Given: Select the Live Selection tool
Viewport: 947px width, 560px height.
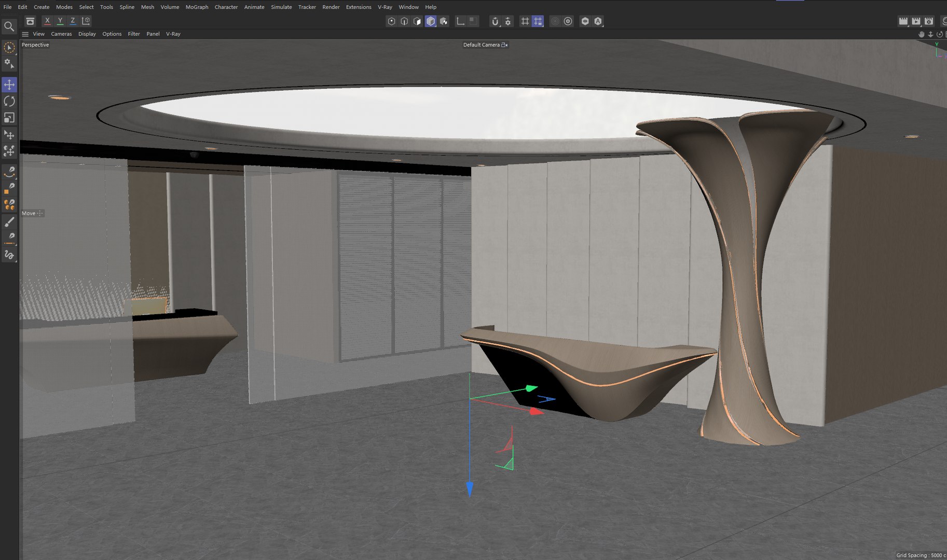Looking at the screenshot, I should (9, 48).
